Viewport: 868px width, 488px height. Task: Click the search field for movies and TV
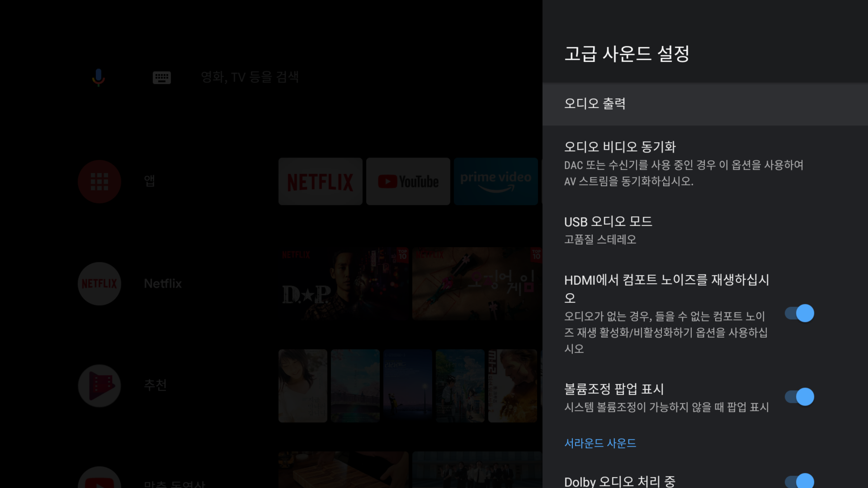pos(250,77)
